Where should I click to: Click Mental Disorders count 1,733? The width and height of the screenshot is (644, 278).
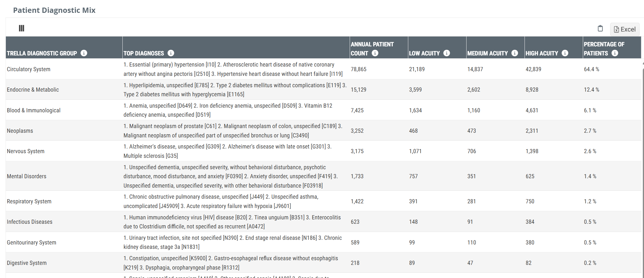pyautogui.click(x=357, y=176)
